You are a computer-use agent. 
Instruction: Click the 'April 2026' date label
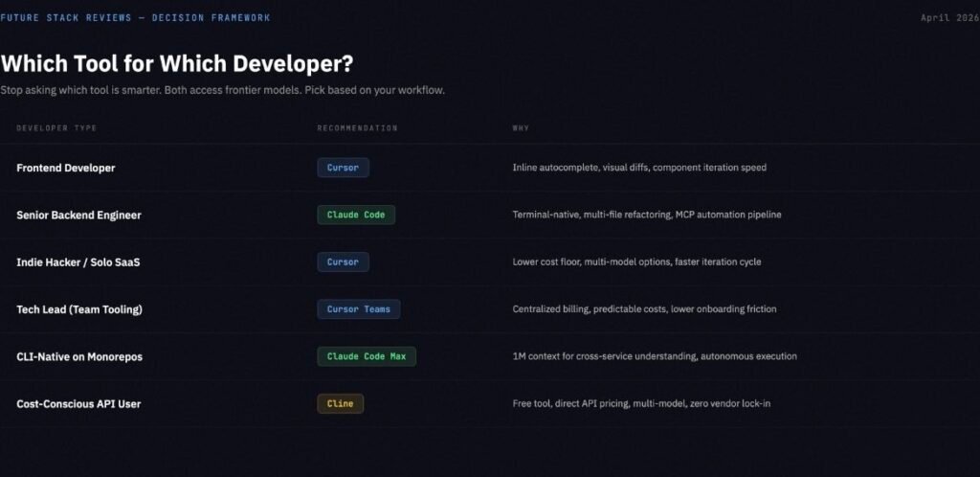click(x=950, y=17)
